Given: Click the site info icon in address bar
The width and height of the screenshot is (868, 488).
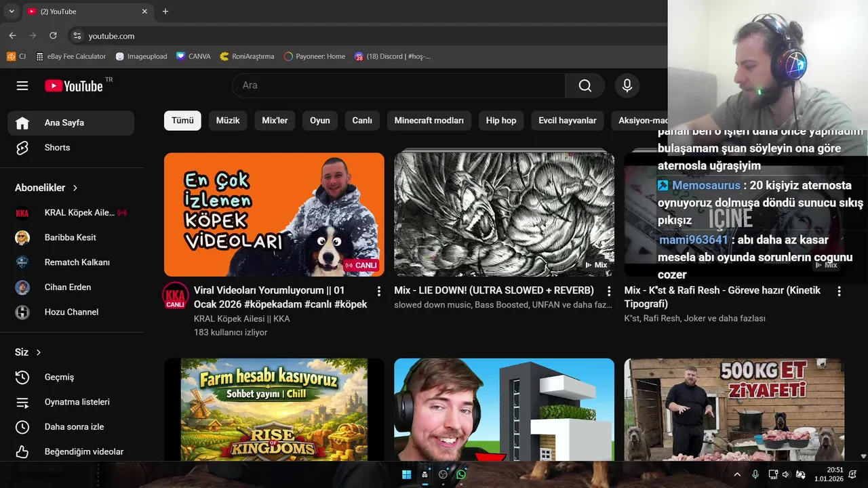Looking at the screenshot, I should [77, 36].
